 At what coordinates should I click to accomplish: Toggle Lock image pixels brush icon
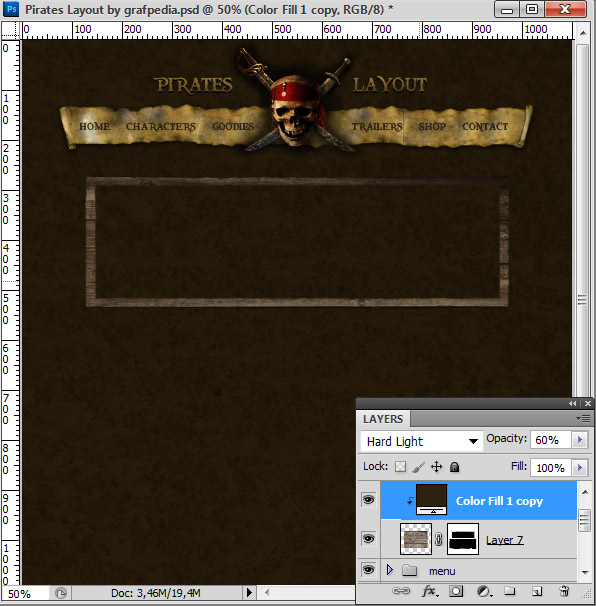click(419, 467)
